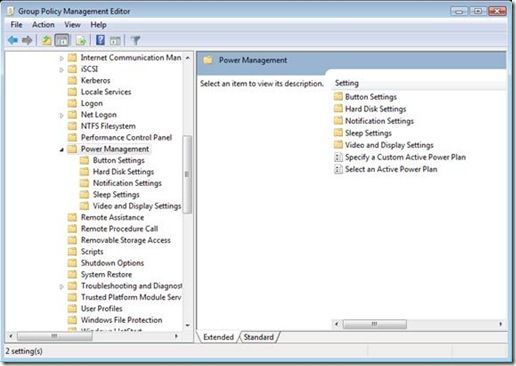516x366 pixels.
Task: Select Windows File Protection in the tree
Action: click(122, 320)
